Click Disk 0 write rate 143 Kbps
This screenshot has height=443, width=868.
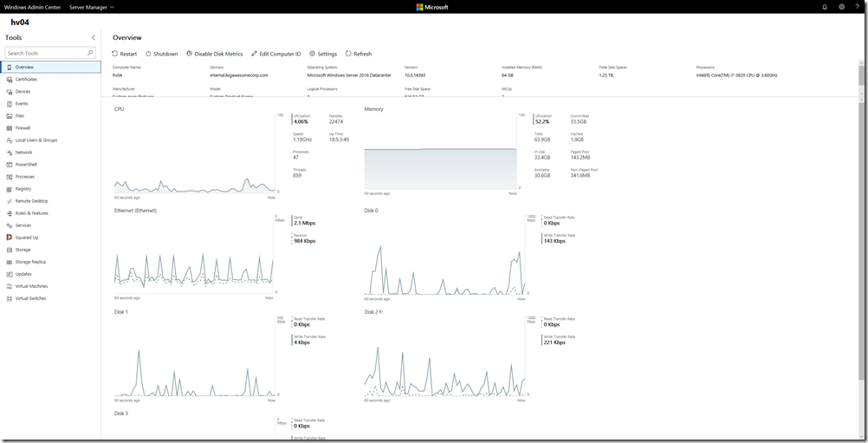[554, 241]
